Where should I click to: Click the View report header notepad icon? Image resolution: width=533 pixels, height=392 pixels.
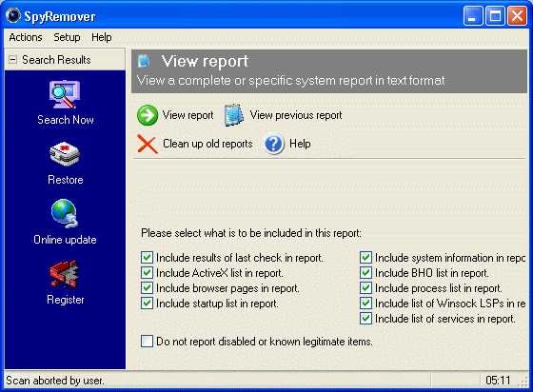click(144, 61)
